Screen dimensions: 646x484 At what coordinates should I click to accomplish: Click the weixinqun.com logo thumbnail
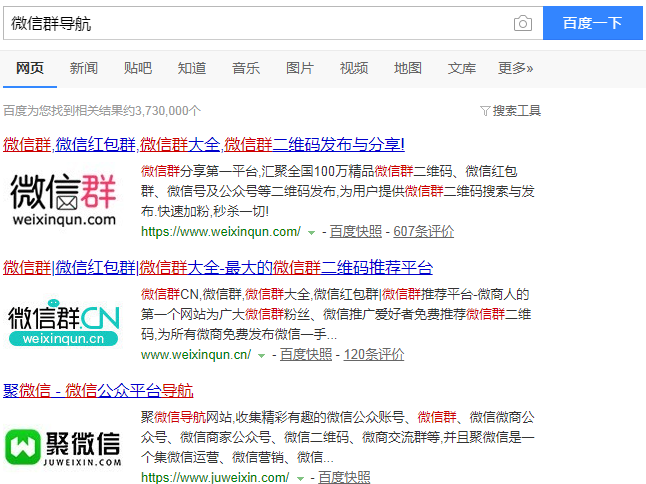[63, 200]
